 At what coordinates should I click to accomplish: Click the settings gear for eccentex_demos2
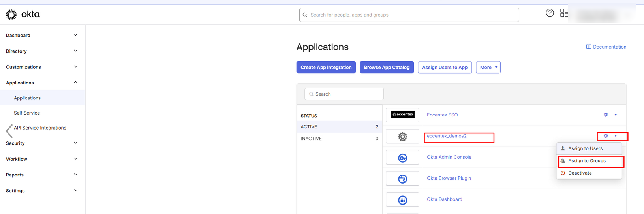[x=606, y=136]
